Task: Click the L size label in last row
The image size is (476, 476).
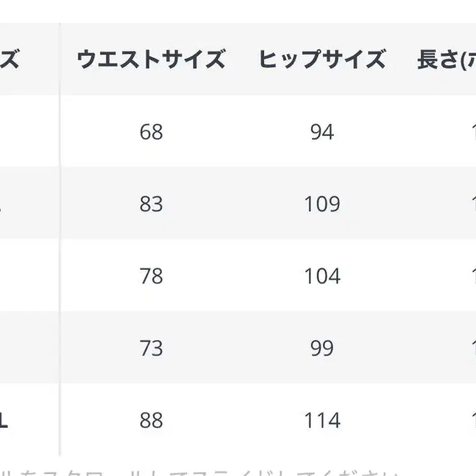Action: pos(4,421)
